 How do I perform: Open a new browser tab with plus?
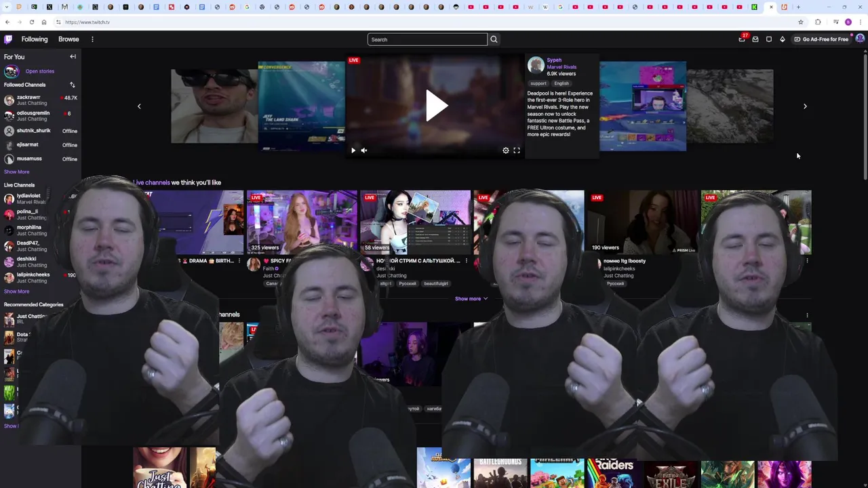[798, 7]
